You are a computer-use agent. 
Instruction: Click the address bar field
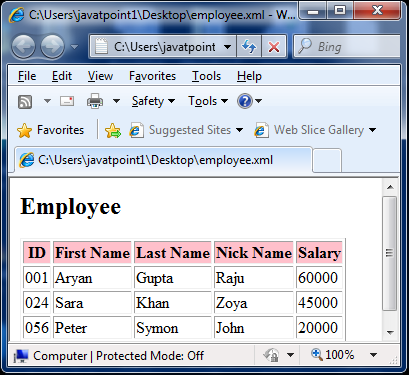163,47
